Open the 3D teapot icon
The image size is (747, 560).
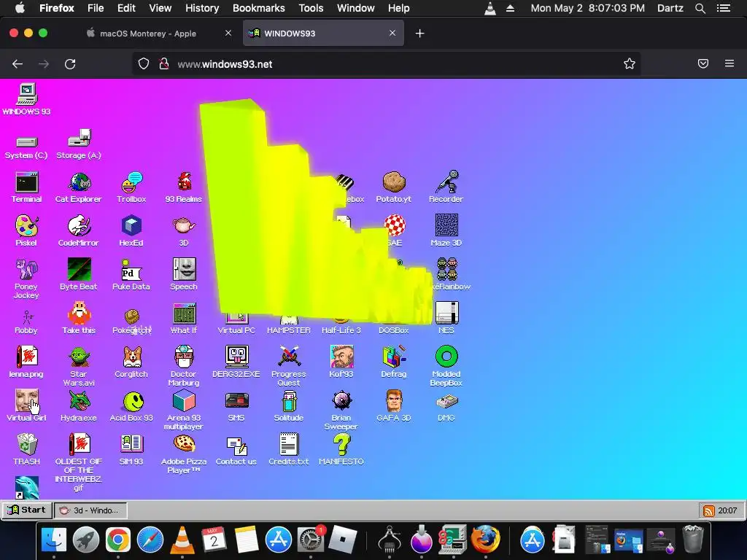point(184,226)
